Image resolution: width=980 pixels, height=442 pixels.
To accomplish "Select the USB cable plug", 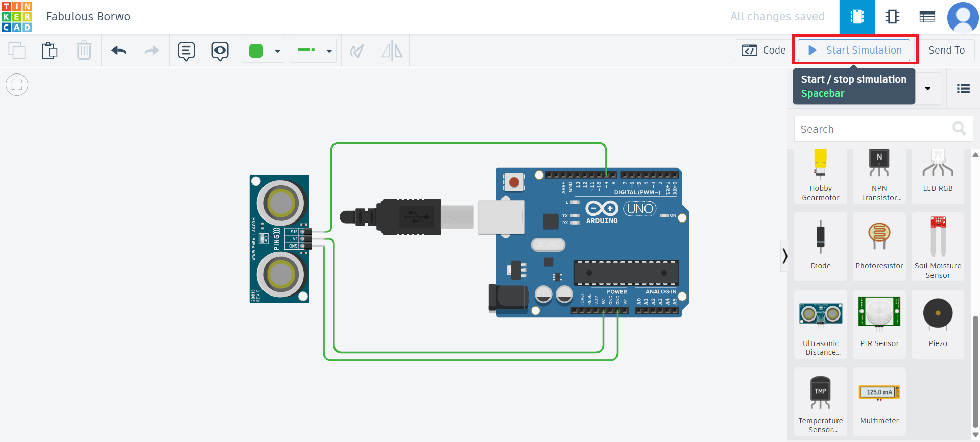I will point(406,217).
